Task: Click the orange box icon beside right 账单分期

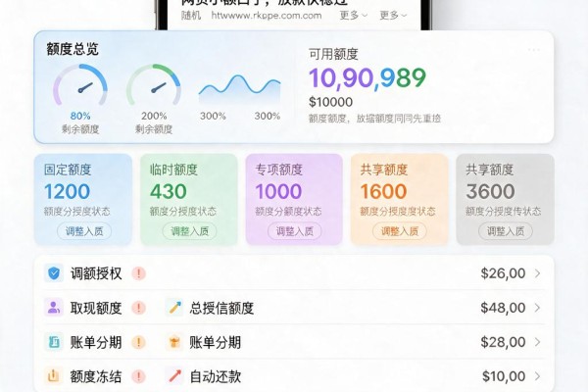Action: [174, 342]
